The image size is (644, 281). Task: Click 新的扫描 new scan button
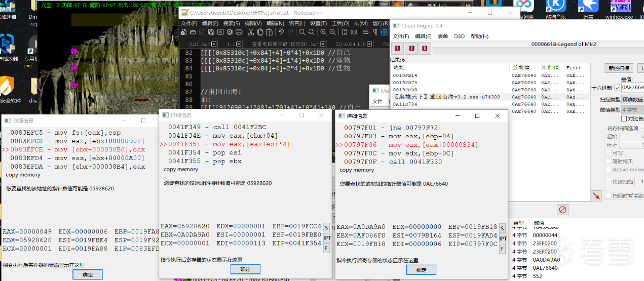click(619, 68)
